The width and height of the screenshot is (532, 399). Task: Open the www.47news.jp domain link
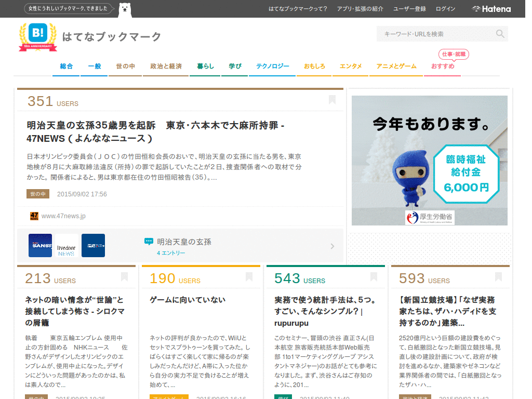point(63,216)
